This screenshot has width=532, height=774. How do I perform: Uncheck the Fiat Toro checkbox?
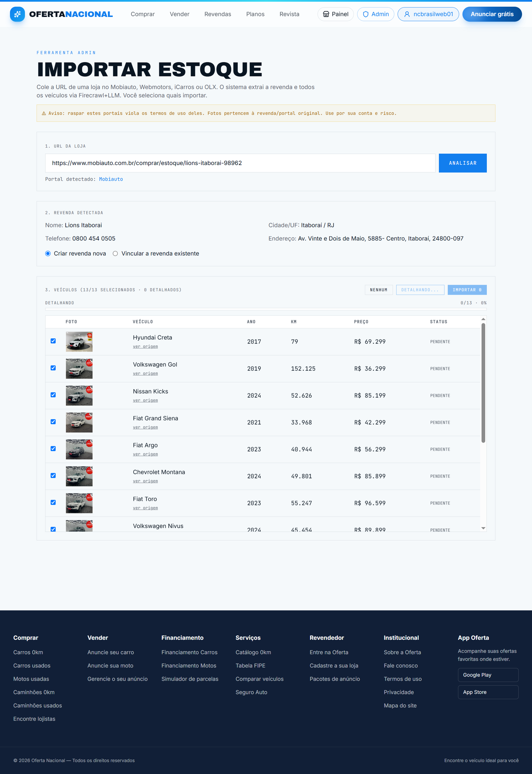[53, 502]
